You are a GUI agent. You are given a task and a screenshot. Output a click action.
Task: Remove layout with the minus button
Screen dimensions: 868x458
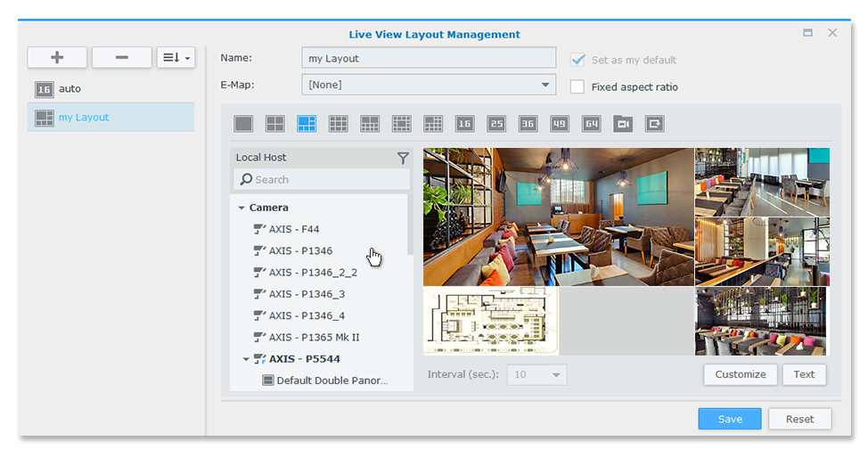(121, 58)
